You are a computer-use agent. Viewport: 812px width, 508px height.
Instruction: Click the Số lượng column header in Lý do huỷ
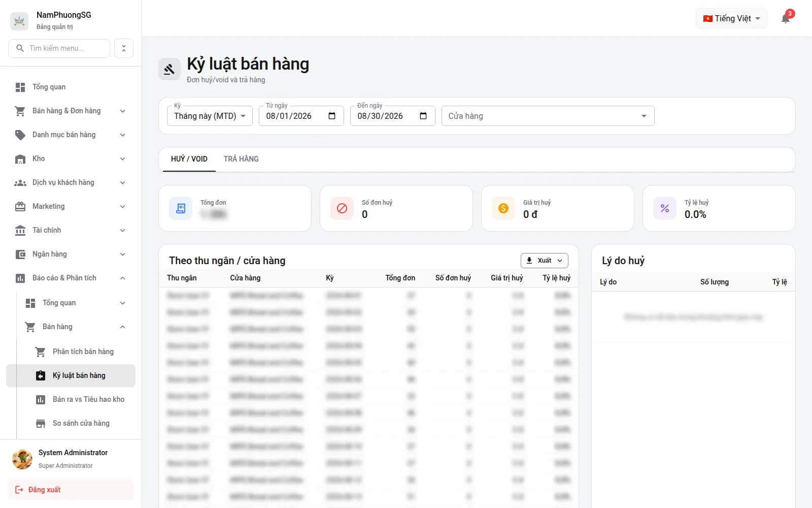[715, 282]
